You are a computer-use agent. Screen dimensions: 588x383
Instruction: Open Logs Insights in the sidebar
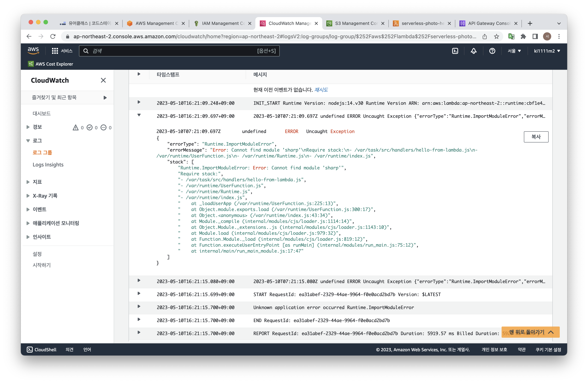click(x=48, y=165)
